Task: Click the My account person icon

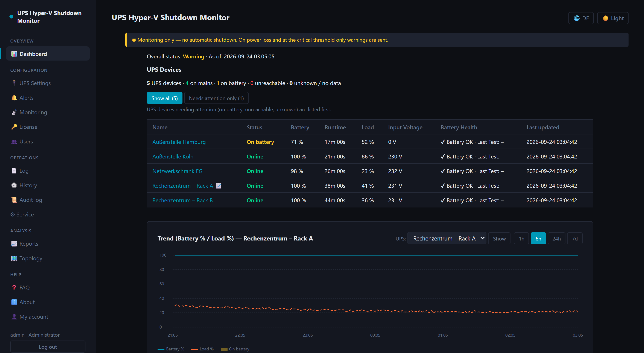Action: [14, 317]
